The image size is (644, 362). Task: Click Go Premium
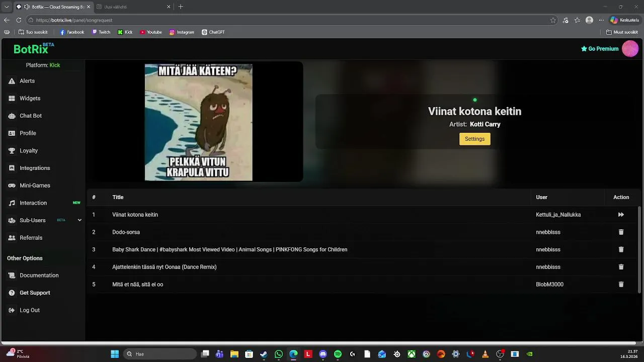click(600, 49)
